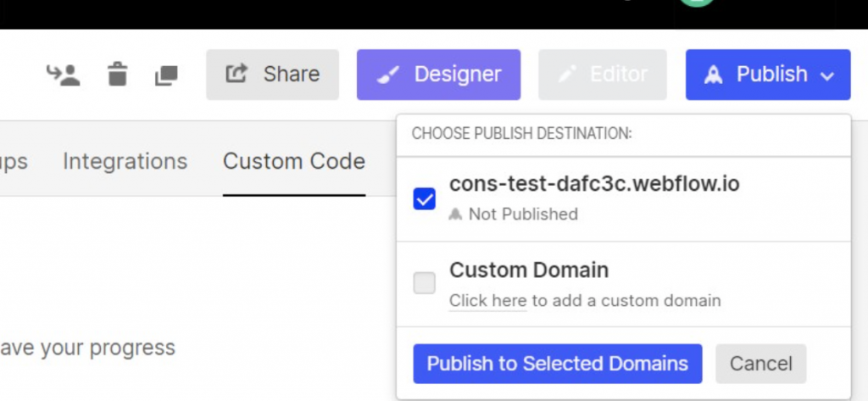Click the Custom Domain label text
The height and width of the screenshot is (401, 868).
tap(529, 270)
